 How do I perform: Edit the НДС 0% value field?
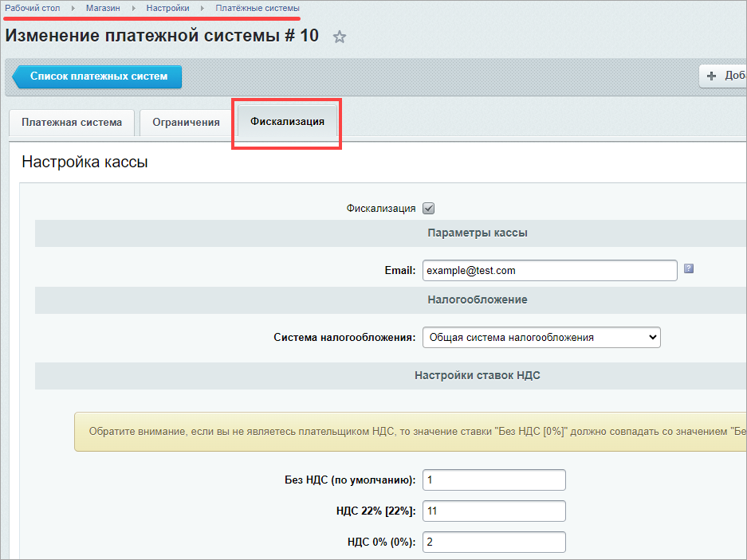point(493,542)
